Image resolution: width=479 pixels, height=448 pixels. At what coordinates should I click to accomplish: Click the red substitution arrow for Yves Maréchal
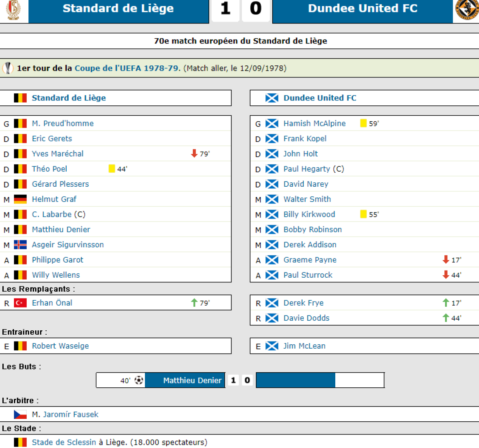(x=194, y=154)
